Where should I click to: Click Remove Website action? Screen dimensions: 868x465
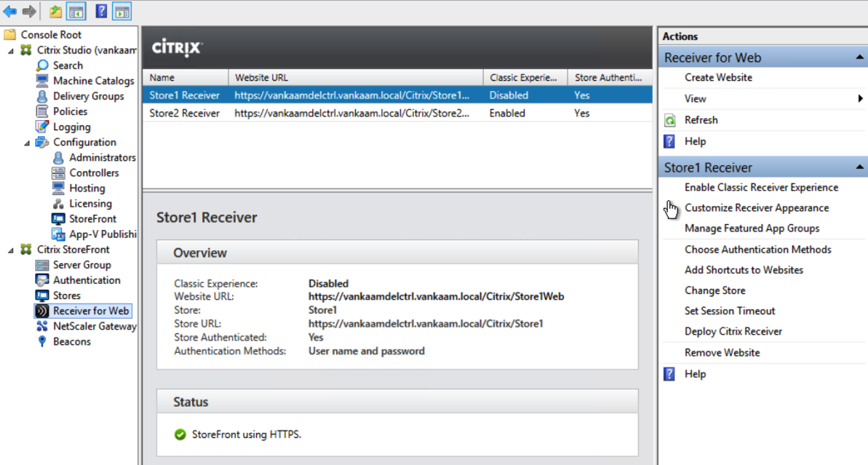[722, 353]
